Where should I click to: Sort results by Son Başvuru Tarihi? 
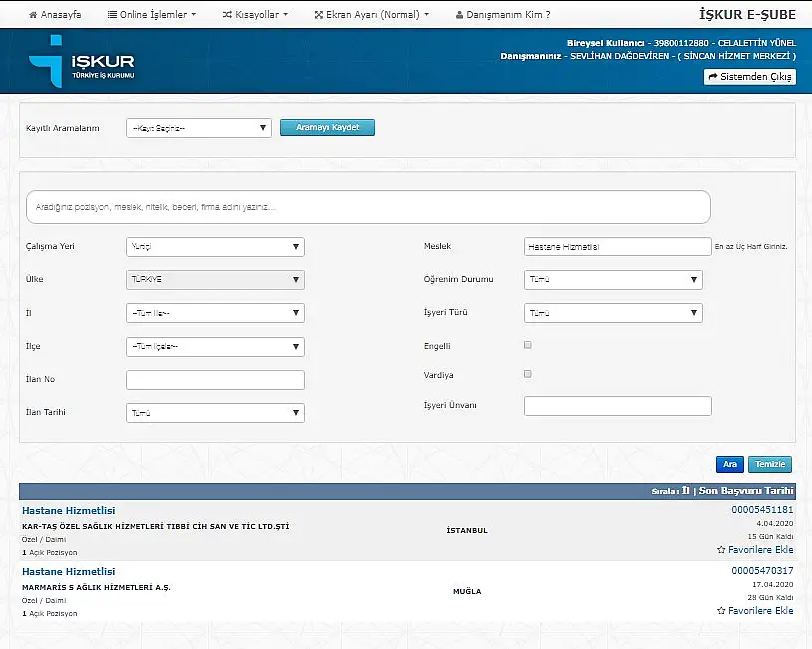point(746,490)
